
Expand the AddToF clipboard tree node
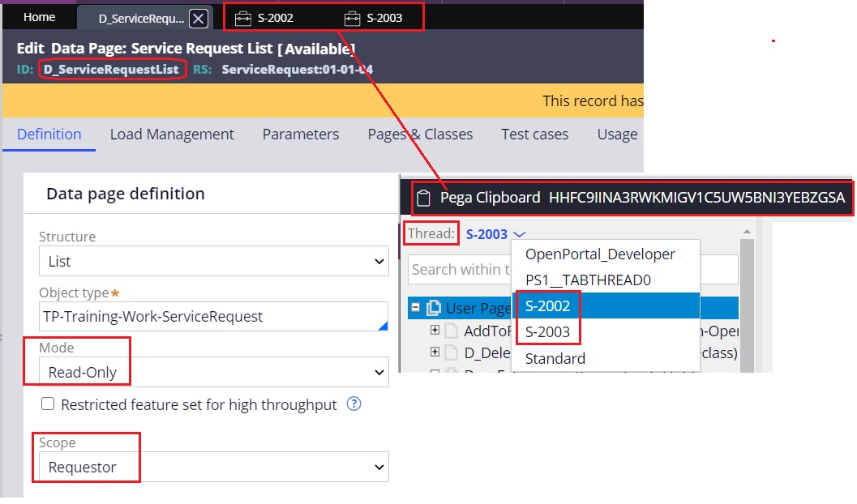tap(435, 331)
